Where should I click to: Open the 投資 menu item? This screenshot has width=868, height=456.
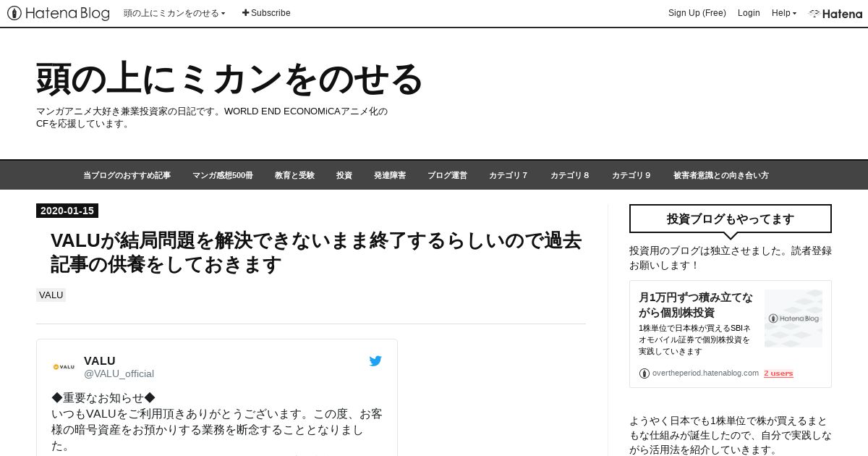coord(344,175)
